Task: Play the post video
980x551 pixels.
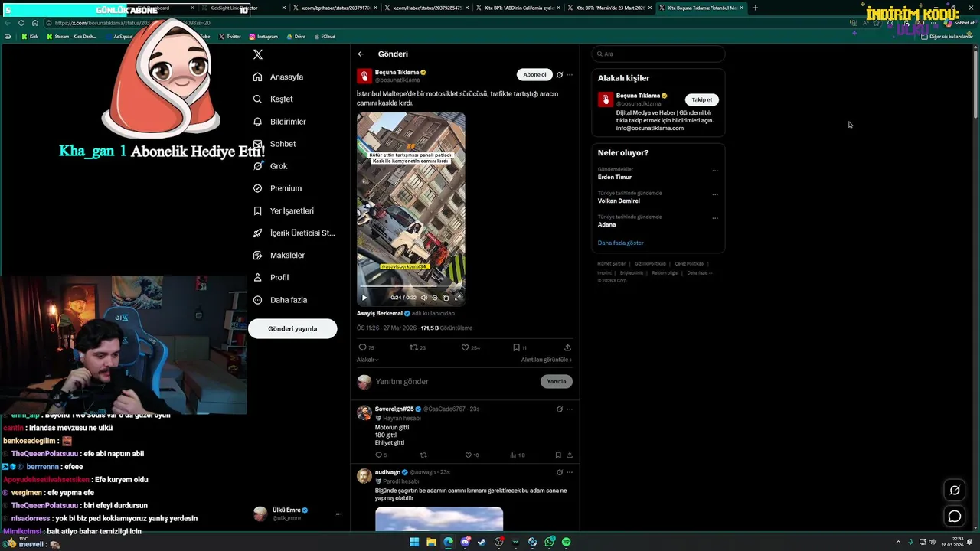Action: point(364,298)
